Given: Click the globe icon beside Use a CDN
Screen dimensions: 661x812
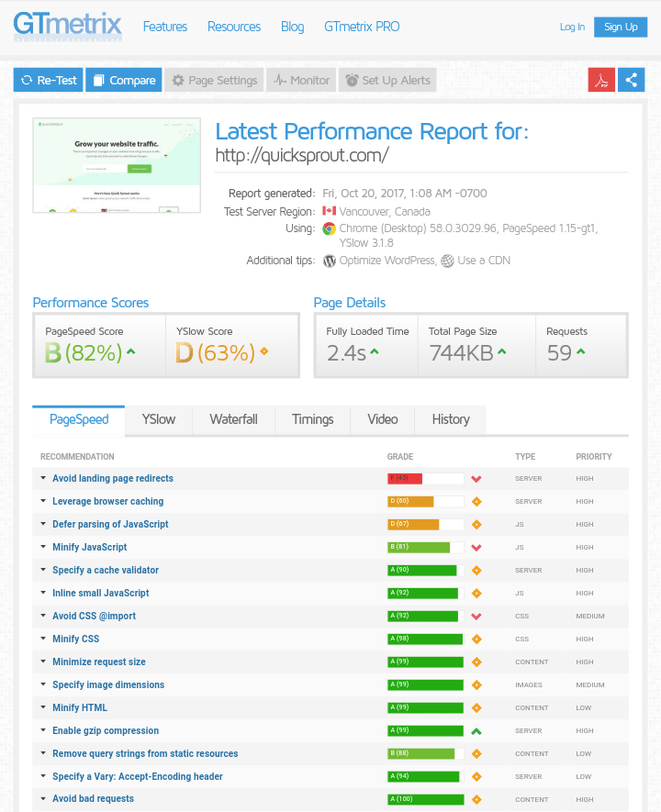Looking at the screenshot, I should 447,261.
